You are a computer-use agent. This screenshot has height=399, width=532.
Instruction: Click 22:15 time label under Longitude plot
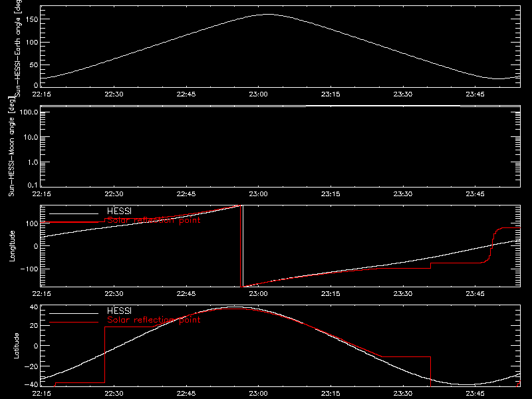point(41,293)
